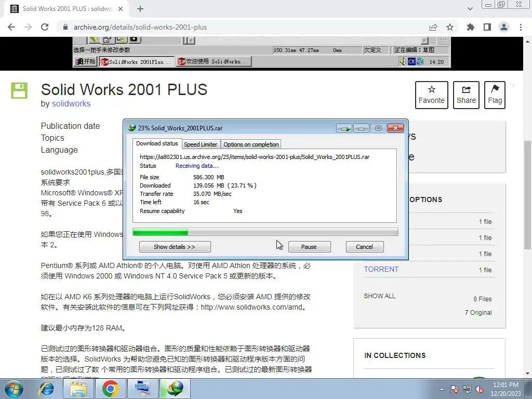Open Internet Download Manager from taskbar
The width and height of the screenshot is (532, 399).
click(x=175, y=389)
